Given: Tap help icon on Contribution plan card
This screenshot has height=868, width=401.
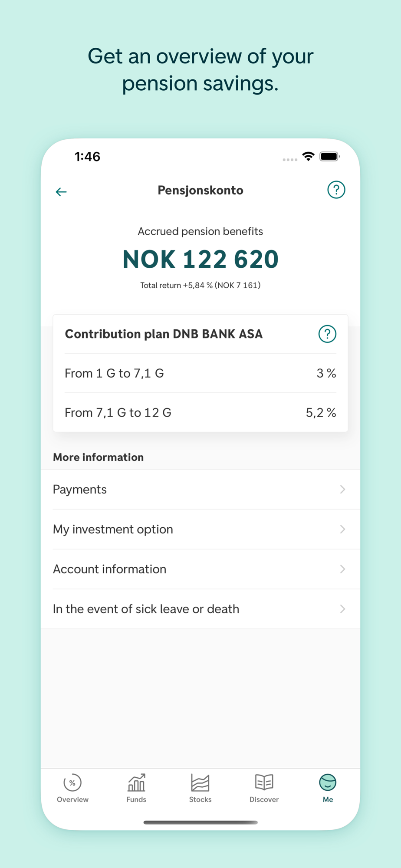Looking at the screenshot, I should 327,334.
